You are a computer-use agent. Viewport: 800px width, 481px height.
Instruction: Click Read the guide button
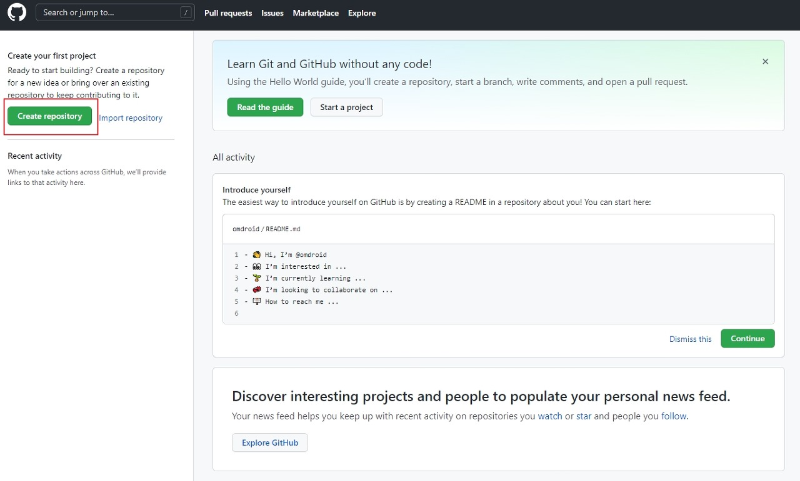(265, 107)
